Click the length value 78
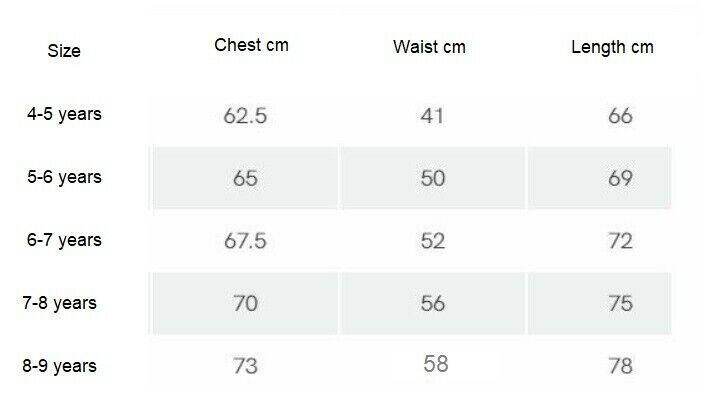The image size is (713, 408). tap(620, 367)
